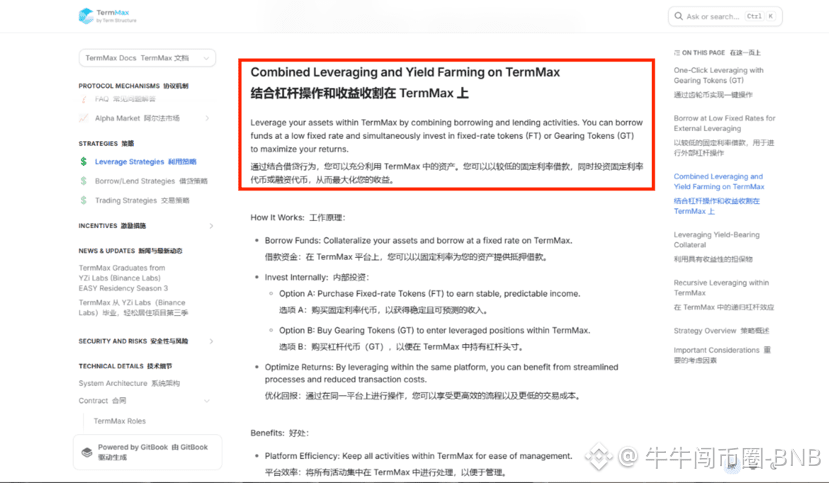Open Alpha Market page
The height and width of the screenshot is (483, 829).
coord(137,118)
